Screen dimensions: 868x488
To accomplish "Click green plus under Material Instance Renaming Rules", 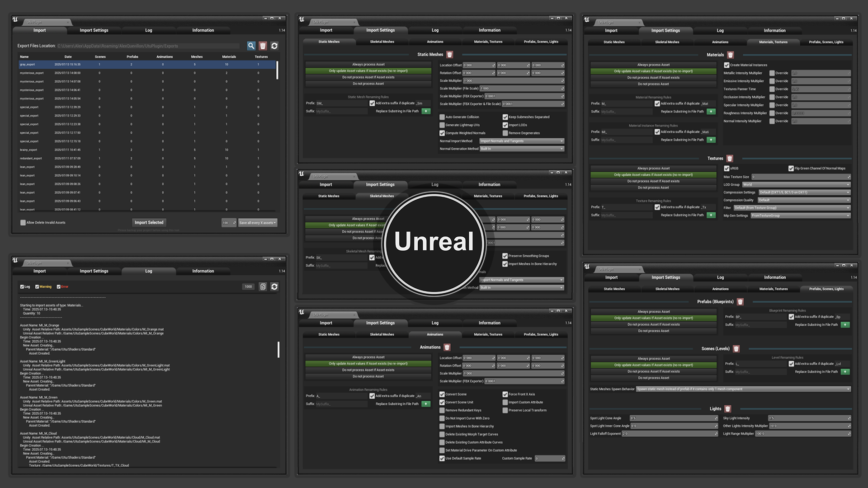I will coord(711,140).
